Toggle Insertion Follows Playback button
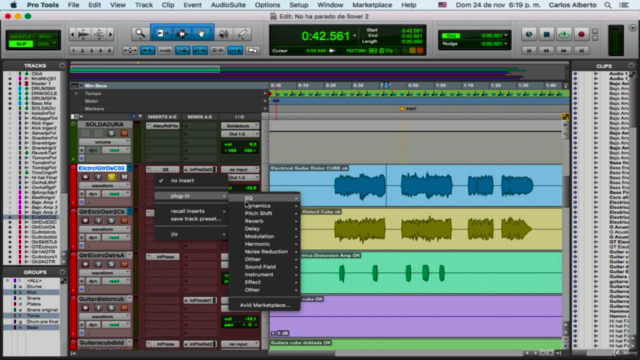 [x=235, y=51]
